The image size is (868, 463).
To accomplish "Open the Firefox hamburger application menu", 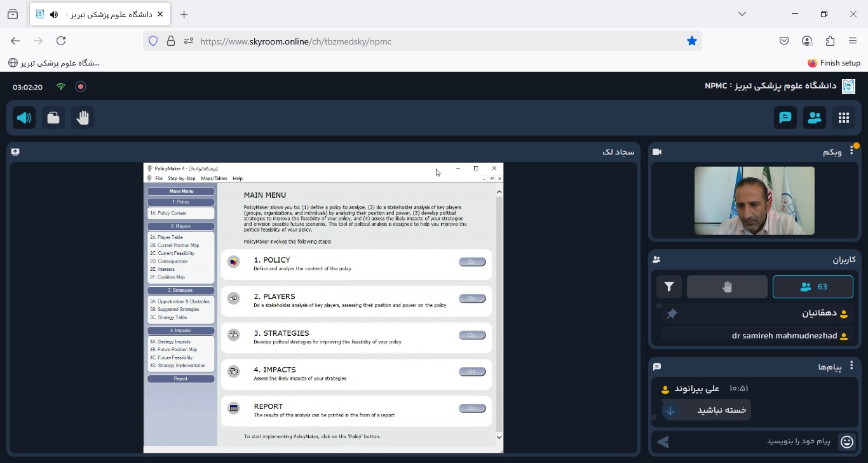I will tap(853, 41).
